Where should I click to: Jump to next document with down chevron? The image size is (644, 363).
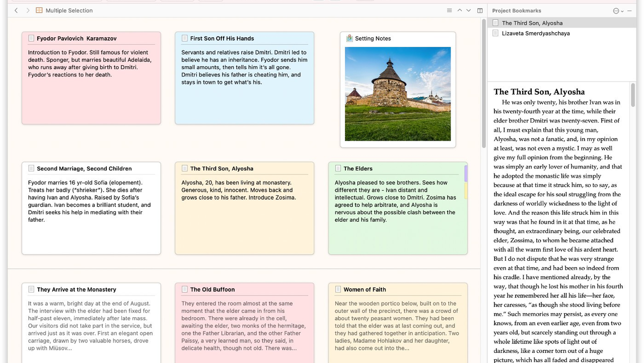coord(469,11)
